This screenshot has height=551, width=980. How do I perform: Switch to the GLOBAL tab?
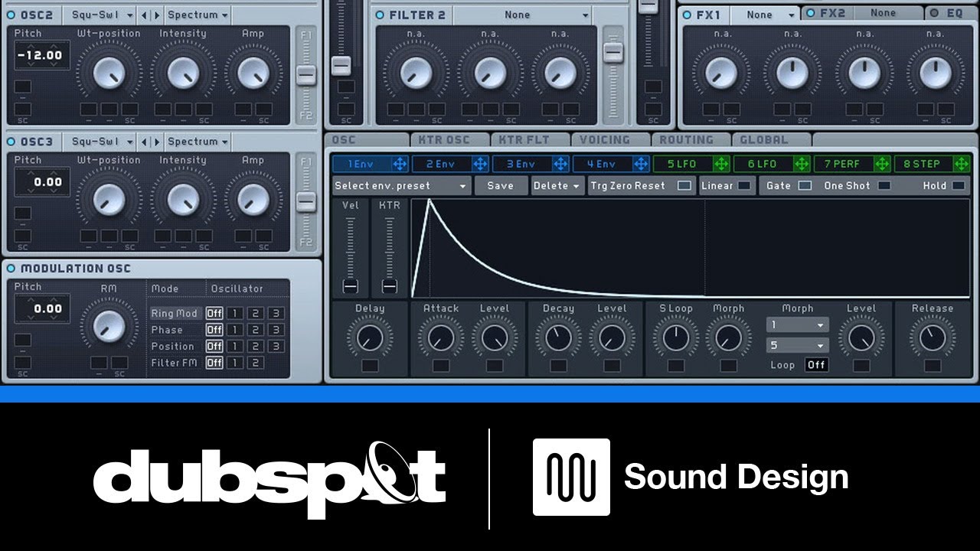[x=771, y=140]
